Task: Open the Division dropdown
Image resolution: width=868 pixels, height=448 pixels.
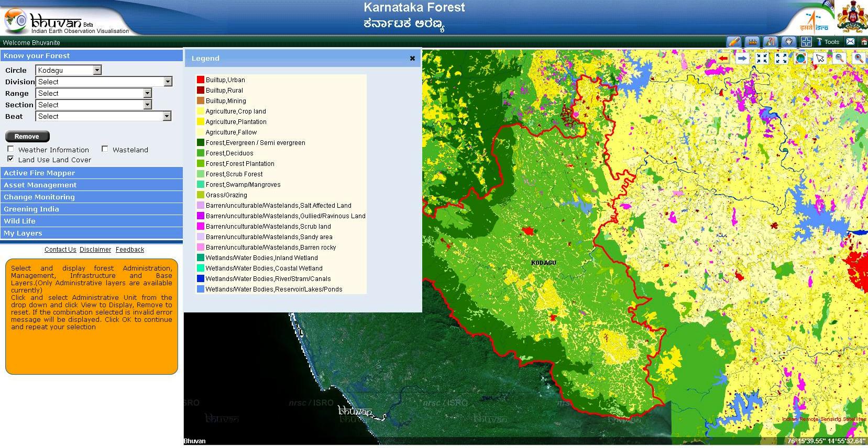Action: click(x=104, y=82)
